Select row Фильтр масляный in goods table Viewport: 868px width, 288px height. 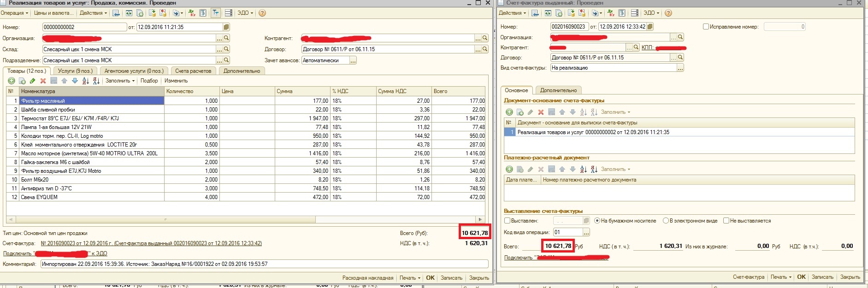(x=246, y=100)
